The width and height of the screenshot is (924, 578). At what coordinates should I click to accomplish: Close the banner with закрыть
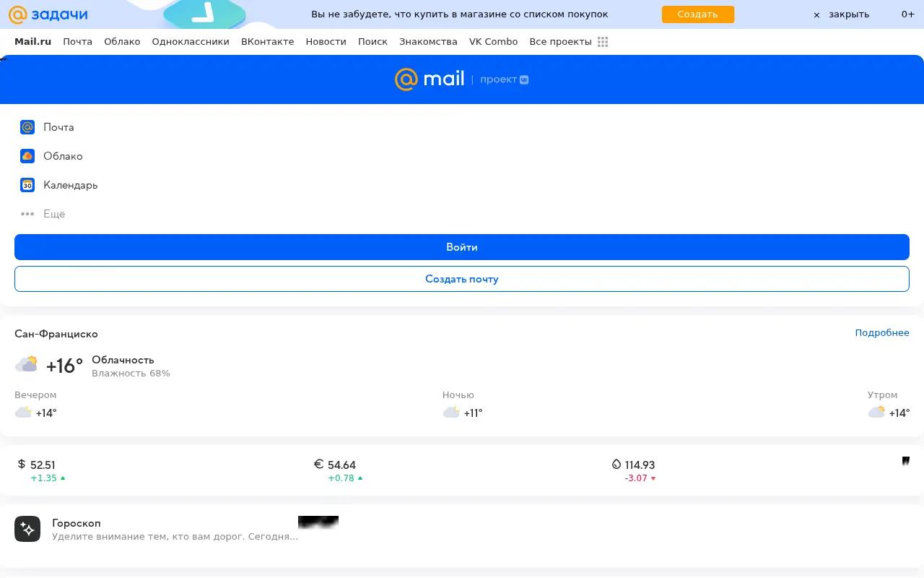(x=841, y=14)
